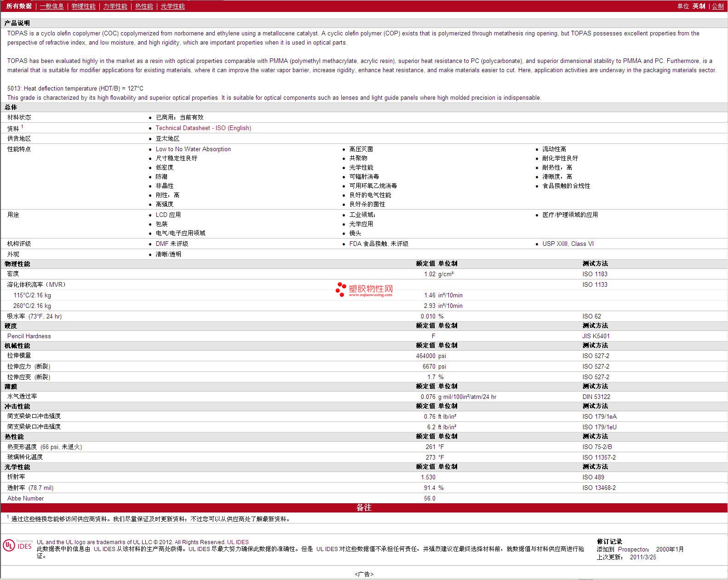The width and height of the screenshot is (728, 580).
Task: Open Technical Datasheet - ISO (English) link
Action: (x=203, y=128)
